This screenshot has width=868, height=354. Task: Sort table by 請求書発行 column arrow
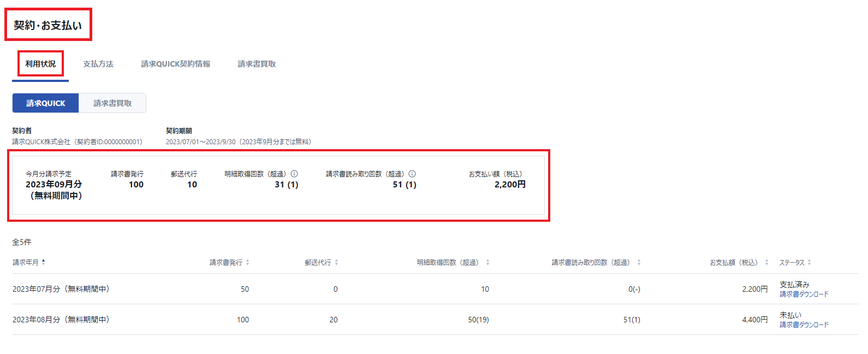tap(247, 262)
